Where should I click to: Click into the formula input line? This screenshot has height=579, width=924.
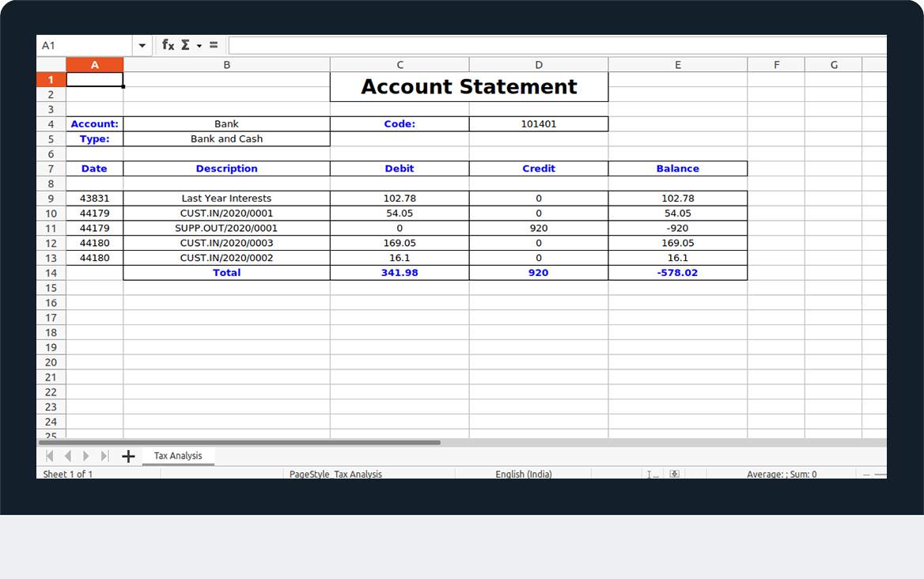click(558, 45)
